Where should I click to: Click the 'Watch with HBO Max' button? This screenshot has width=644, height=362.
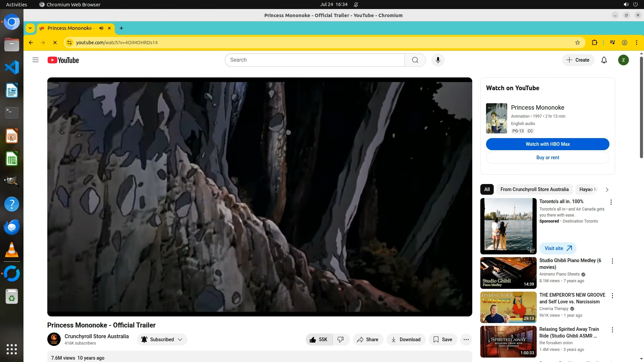[x=547, y=144]
